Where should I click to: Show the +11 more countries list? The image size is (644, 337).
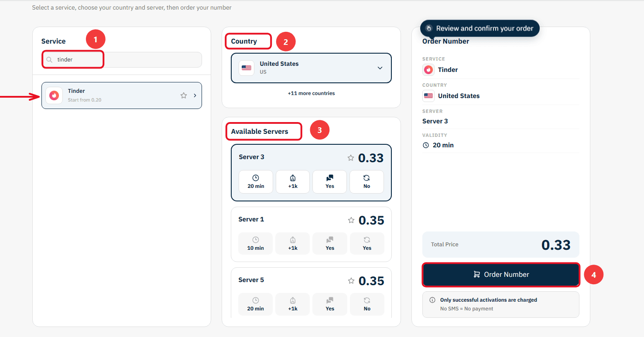[312, 93]
